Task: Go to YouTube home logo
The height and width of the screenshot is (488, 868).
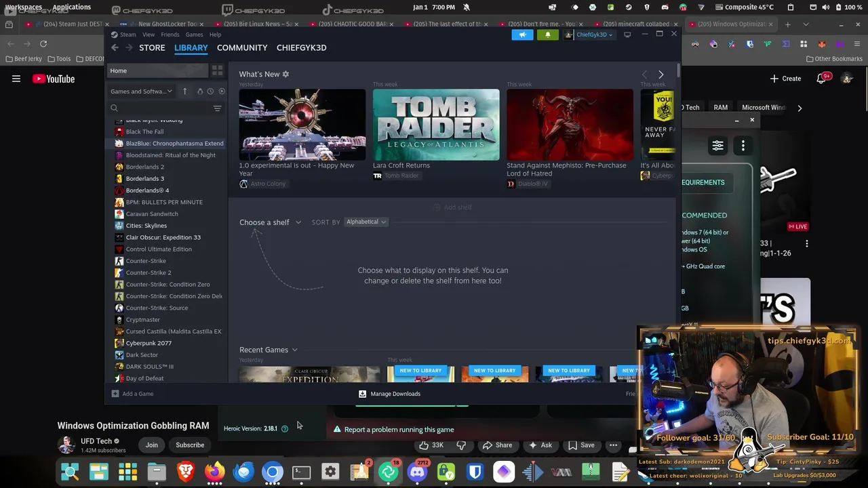Action: point(54,79)
